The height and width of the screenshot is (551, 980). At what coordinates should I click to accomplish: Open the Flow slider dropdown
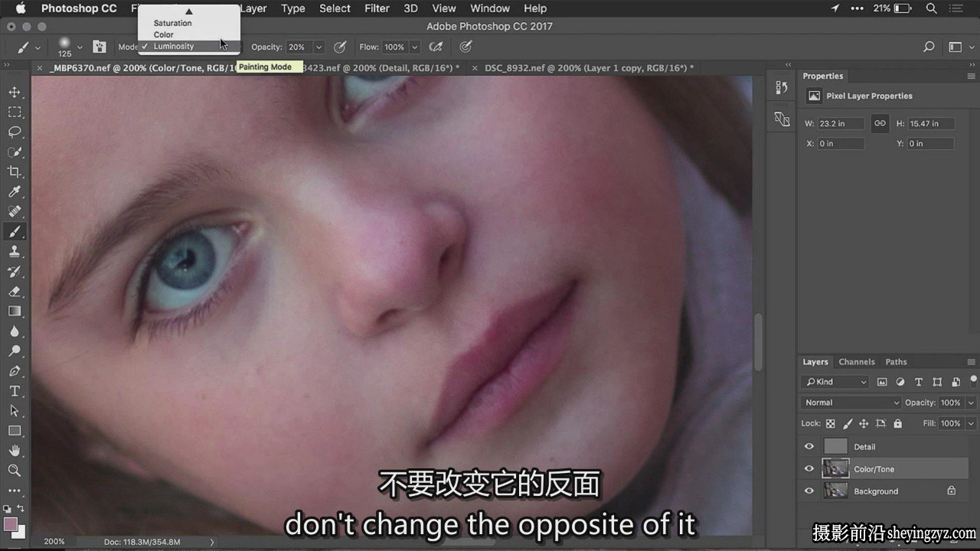(415, 47)
